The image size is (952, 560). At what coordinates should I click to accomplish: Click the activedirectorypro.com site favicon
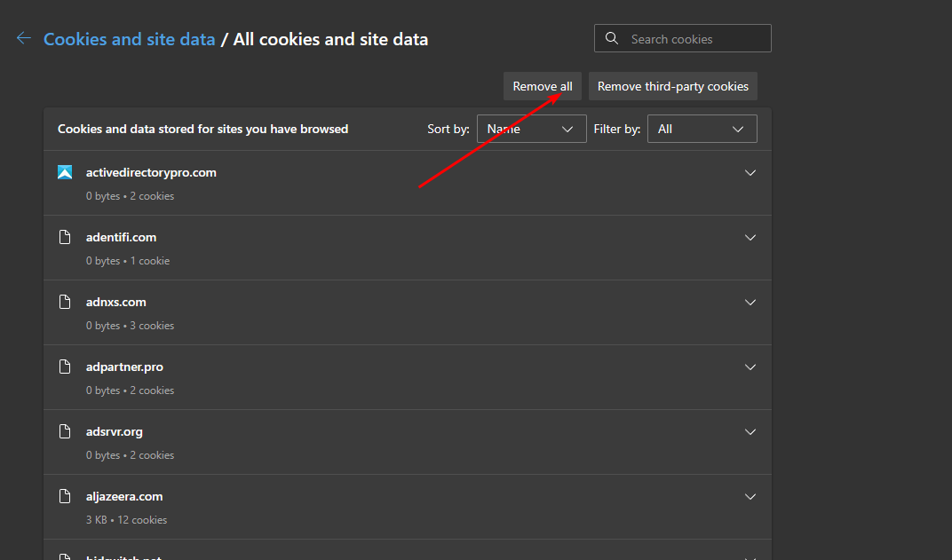65,172
